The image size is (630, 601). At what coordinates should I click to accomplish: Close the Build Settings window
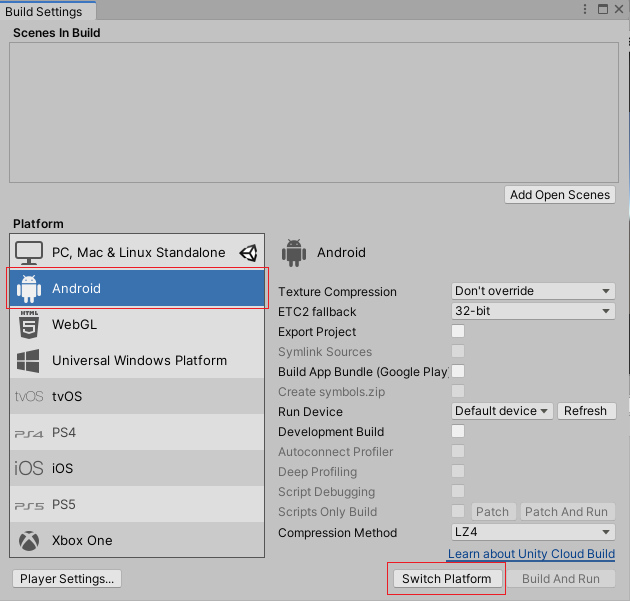pyautogui.click(x=619, y=9)
